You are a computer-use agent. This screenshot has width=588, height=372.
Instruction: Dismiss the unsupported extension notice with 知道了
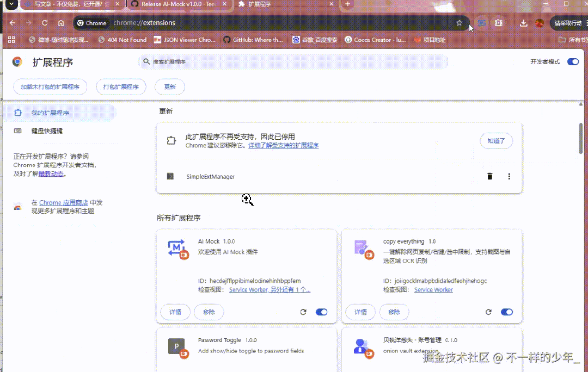pos(496,140)
